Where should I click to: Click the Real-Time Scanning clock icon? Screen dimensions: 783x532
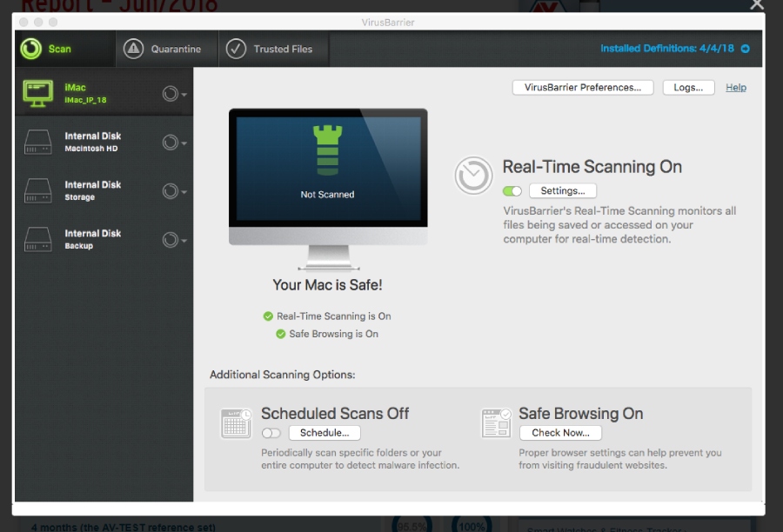(473, 176)
